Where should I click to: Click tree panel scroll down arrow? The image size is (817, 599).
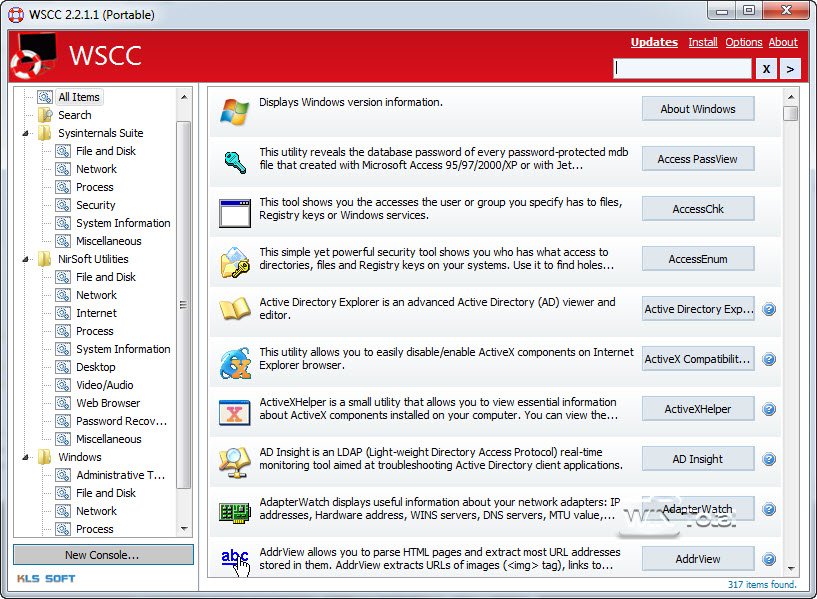point(183,529)
